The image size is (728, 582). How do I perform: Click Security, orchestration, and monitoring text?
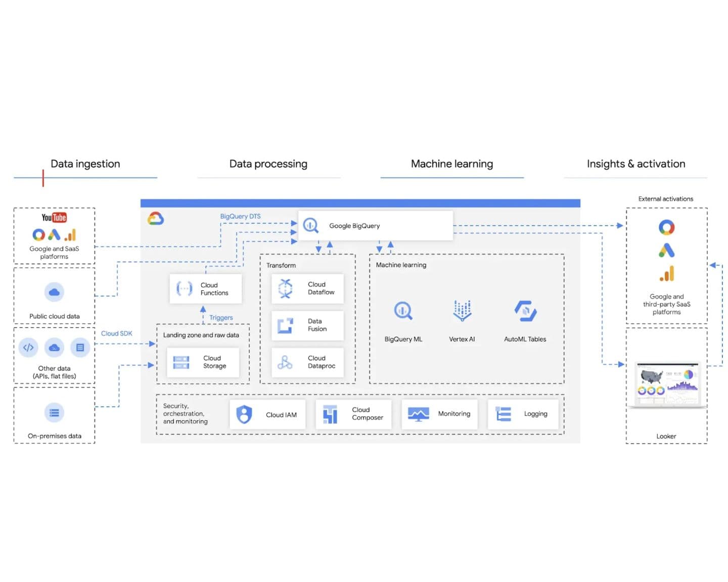click(185, 414)
